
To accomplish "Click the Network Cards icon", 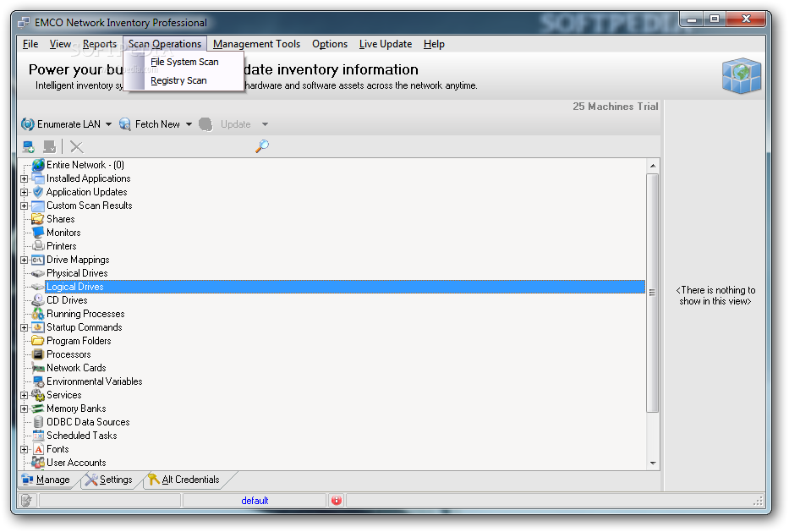I will tap(38, 369).
